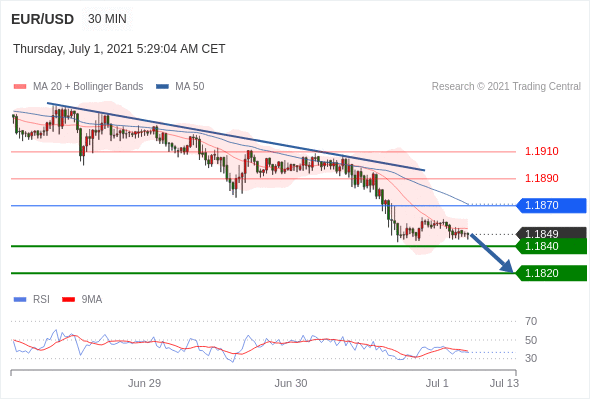The height and width of the screenshot is (400, 590).
Task: Click the Jul 1 date axis label
Action: 437,383
